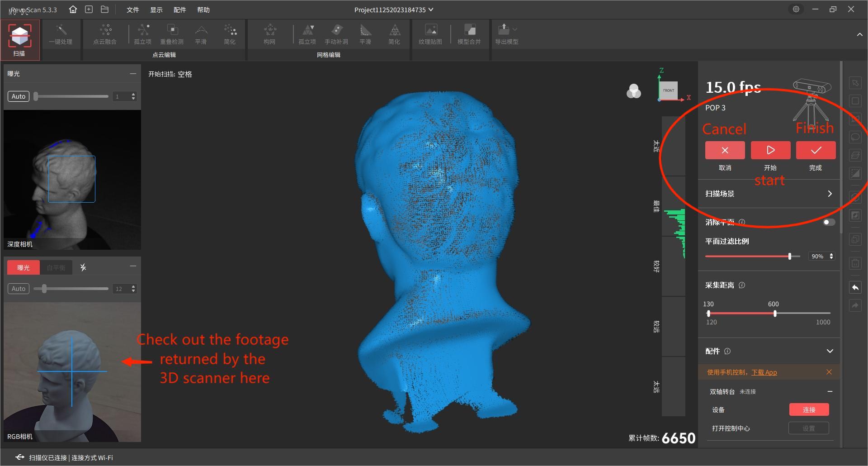The image size is (868, 466).
Task: Click the color display mode icon
Action: point(634,91)
